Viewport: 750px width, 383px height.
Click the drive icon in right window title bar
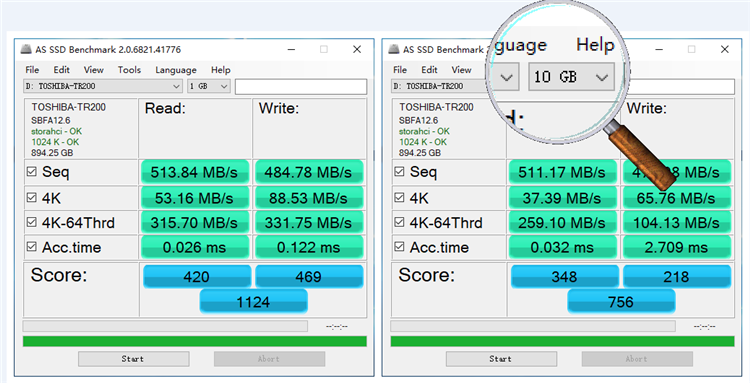tap(394, 49)
